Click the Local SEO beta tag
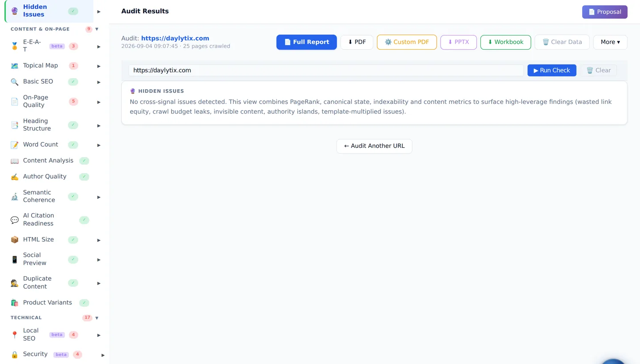 [x=57, y=335]
